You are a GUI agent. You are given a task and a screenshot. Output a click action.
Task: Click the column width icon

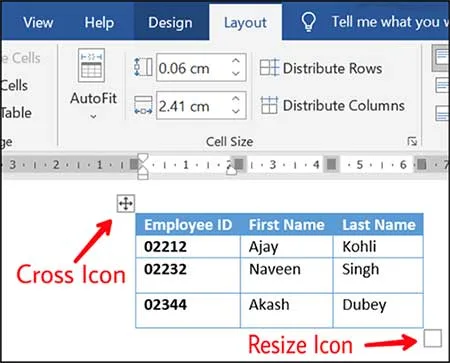point(143,105)
